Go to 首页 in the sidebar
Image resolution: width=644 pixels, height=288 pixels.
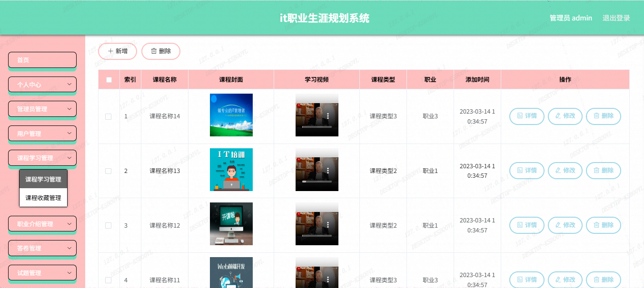42,60
